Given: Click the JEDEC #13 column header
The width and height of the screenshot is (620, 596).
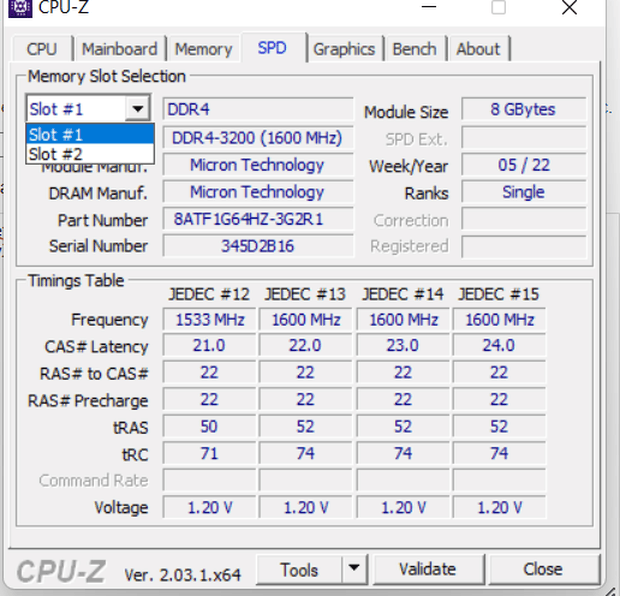Looking at the screenshot, I should (305, 294).
